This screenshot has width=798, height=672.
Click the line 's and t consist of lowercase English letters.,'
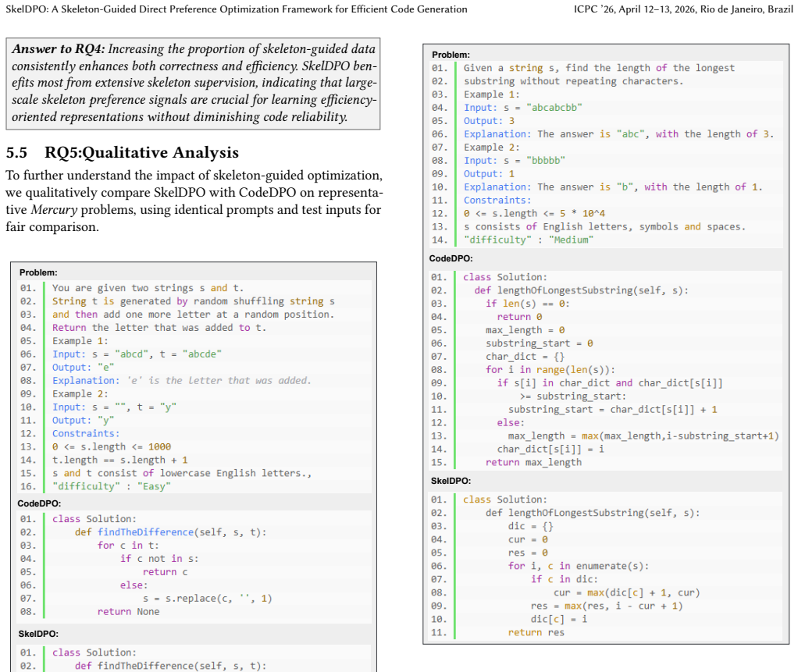(182, 473)
